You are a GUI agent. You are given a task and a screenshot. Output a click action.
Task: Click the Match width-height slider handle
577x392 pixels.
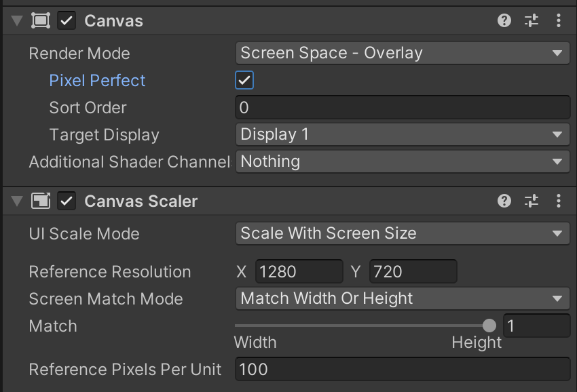tap(489, 326)
